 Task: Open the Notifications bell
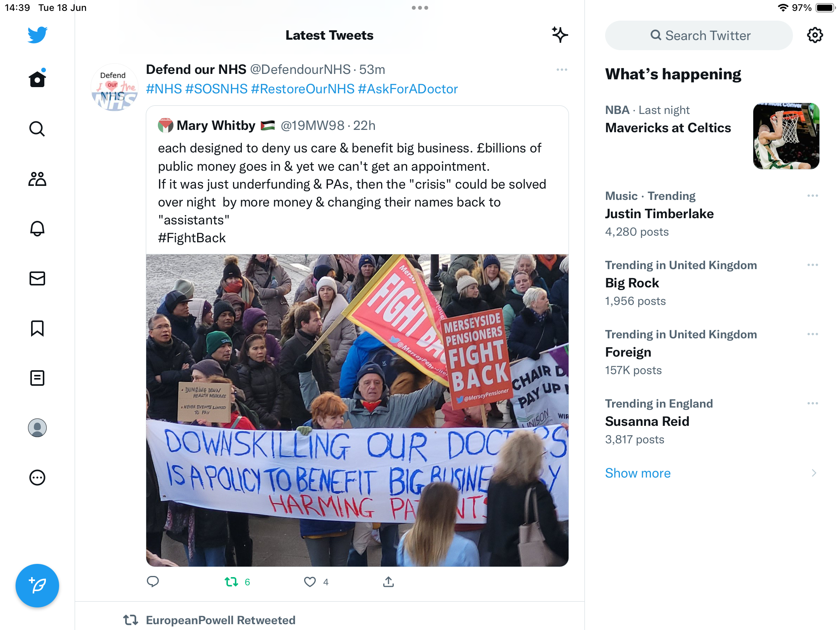37,229
